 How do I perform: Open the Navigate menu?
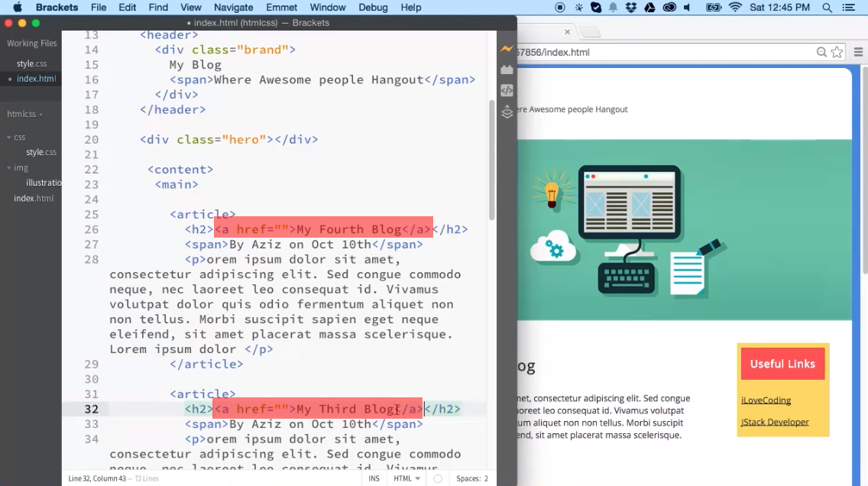[232, 8]
